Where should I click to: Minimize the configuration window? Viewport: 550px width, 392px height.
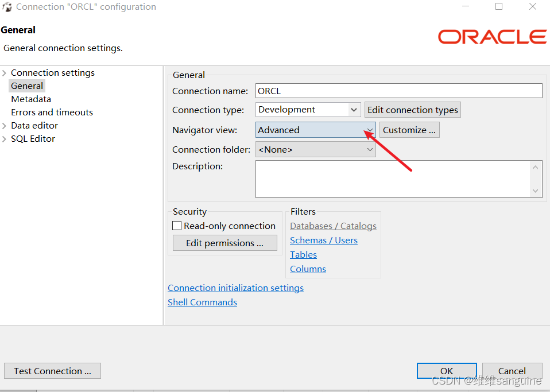[x=466, y=7]
